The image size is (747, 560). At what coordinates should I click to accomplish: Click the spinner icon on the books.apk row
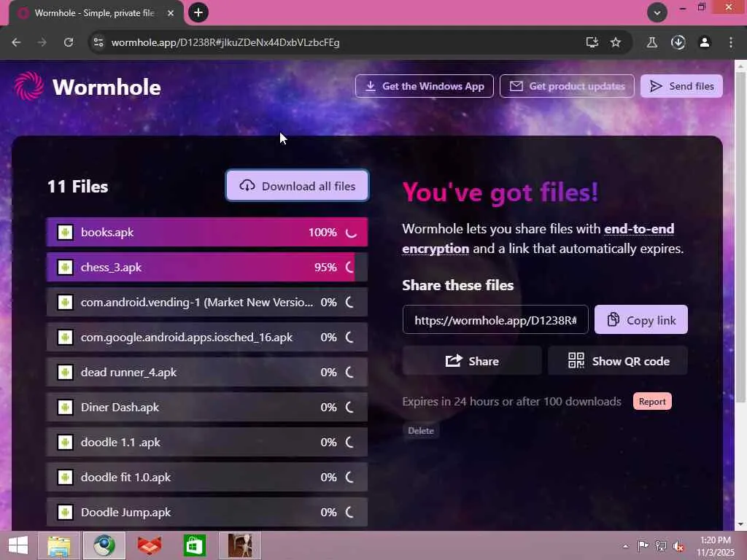click(x=351, y=233)
